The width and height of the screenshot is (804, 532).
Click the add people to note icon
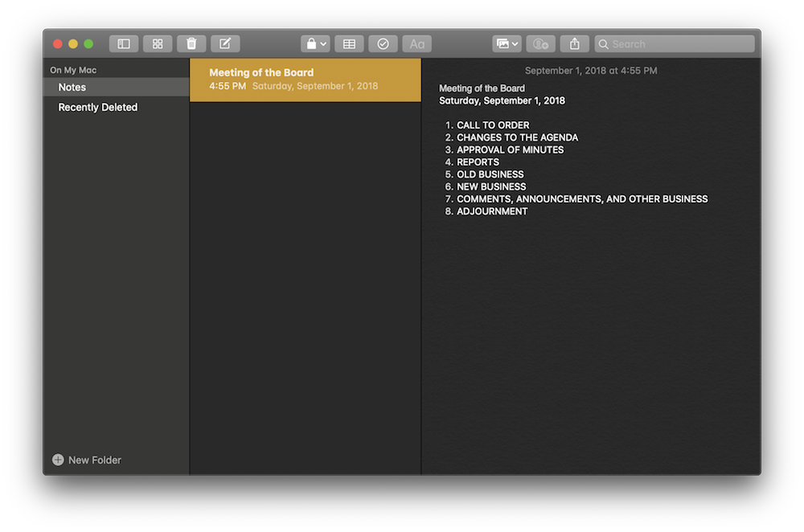pos(541,44)
